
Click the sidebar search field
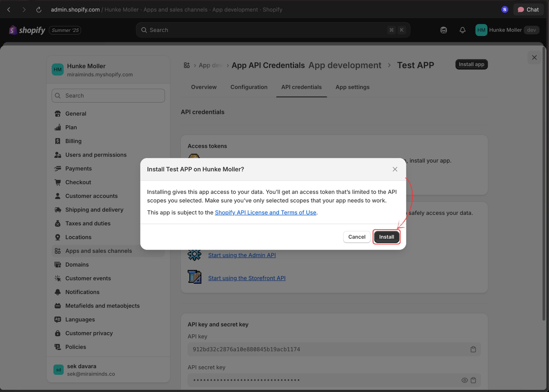(108, 95)
